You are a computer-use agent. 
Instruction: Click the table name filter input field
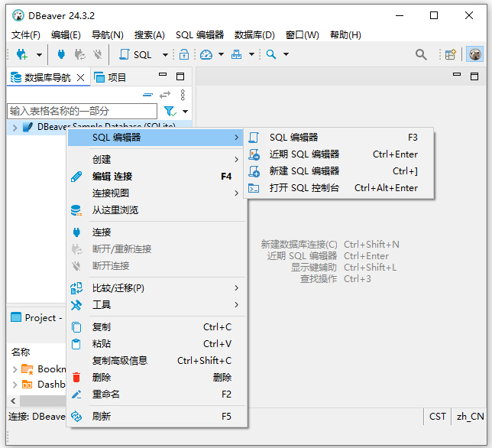point(82,111)
